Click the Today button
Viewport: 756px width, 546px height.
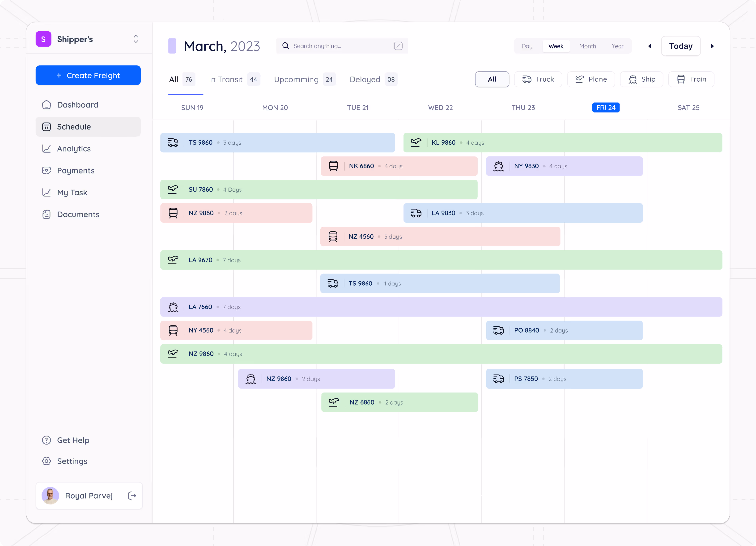click(x=681, y=46)
